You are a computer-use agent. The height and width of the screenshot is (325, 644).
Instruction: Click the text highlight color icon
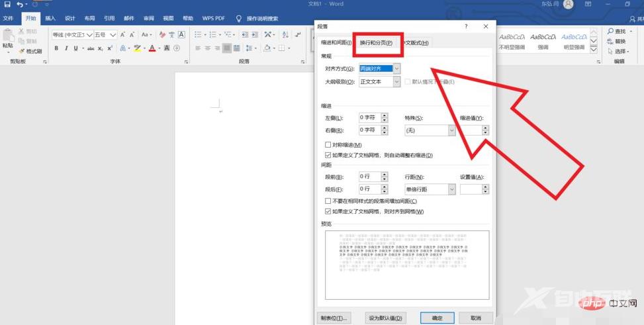pyautogui.click(x=137, y=48)
